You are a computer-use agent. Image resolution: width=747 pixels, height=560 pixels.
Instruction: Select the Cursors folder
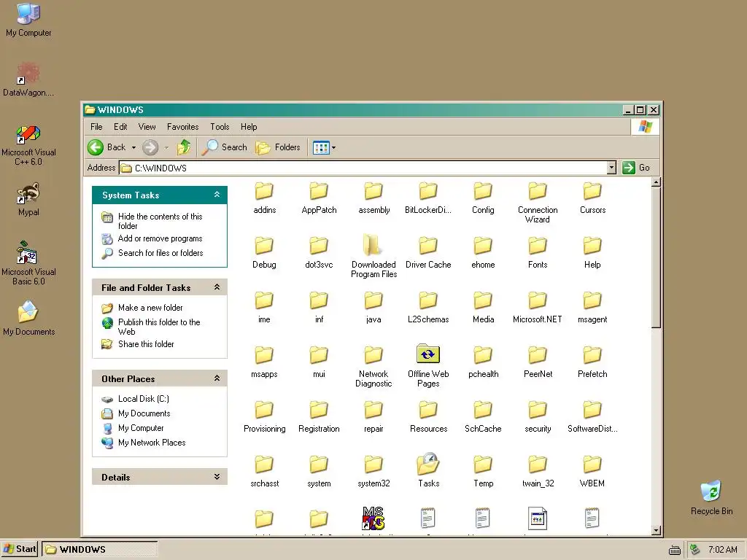592,198
